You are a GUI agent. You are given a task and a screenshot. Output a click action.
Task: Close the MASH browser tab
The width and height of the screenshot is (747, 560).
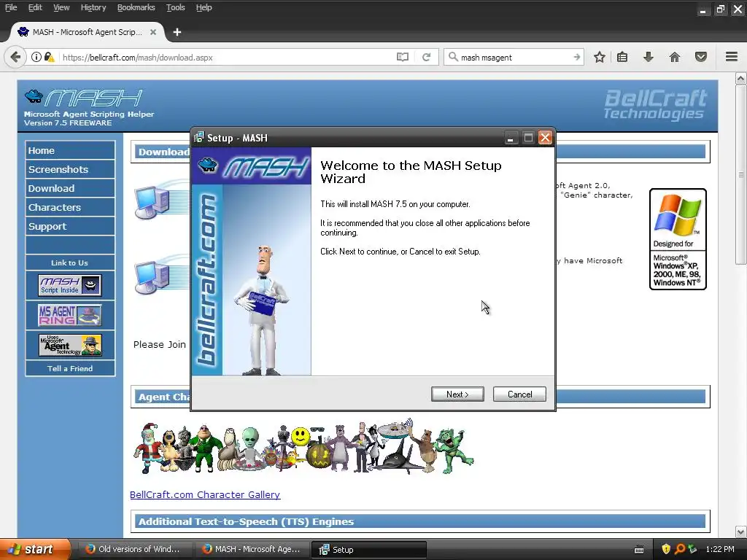point(153,32)
